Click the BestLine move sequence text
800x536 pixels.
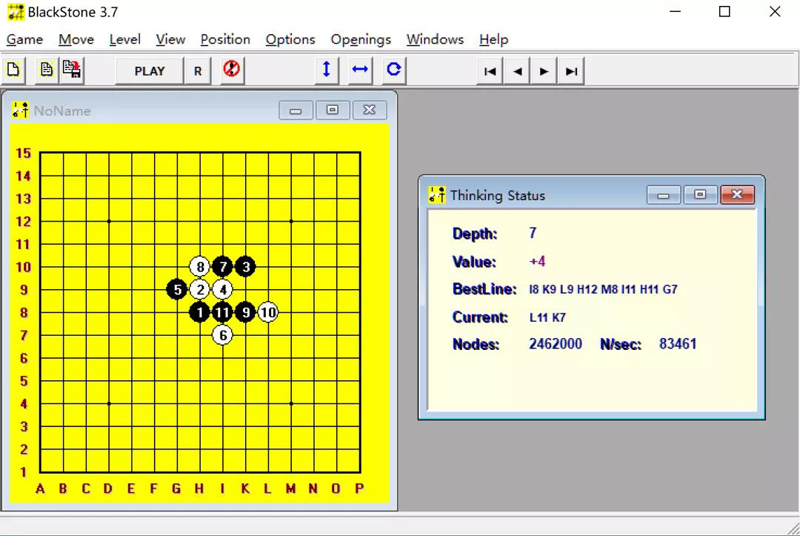click(603, 290)
